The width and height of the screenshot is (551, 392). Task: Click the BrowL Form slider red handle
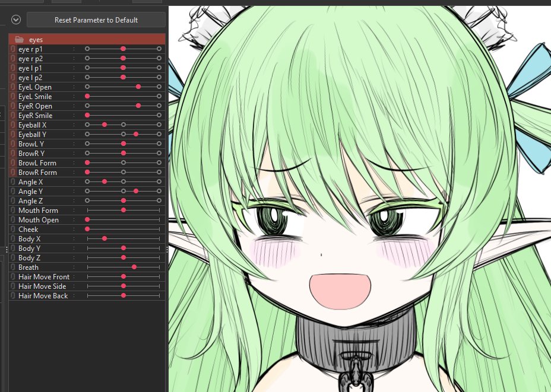tap(87, 162)
